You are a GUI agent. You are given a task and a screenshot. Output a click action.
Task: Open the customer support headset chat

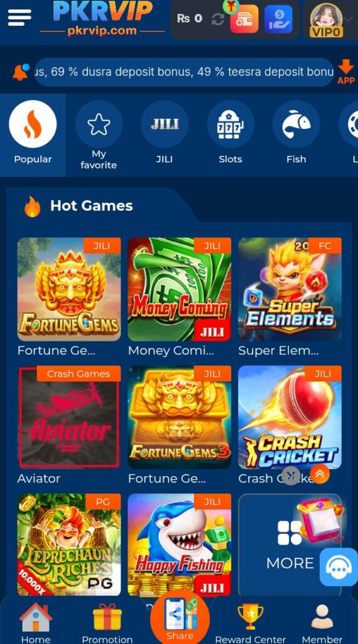(x=339, y=567)
